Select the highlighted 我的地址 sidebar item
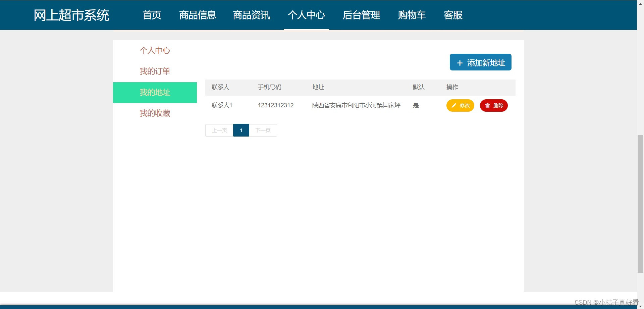This screenshot has height=309, width=644. [155, 93]
